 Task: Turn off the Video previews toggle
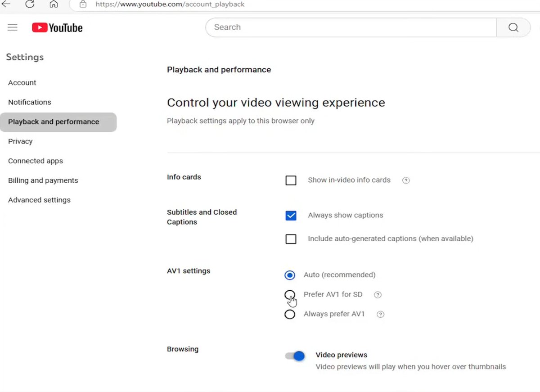(x=295, y=356)
